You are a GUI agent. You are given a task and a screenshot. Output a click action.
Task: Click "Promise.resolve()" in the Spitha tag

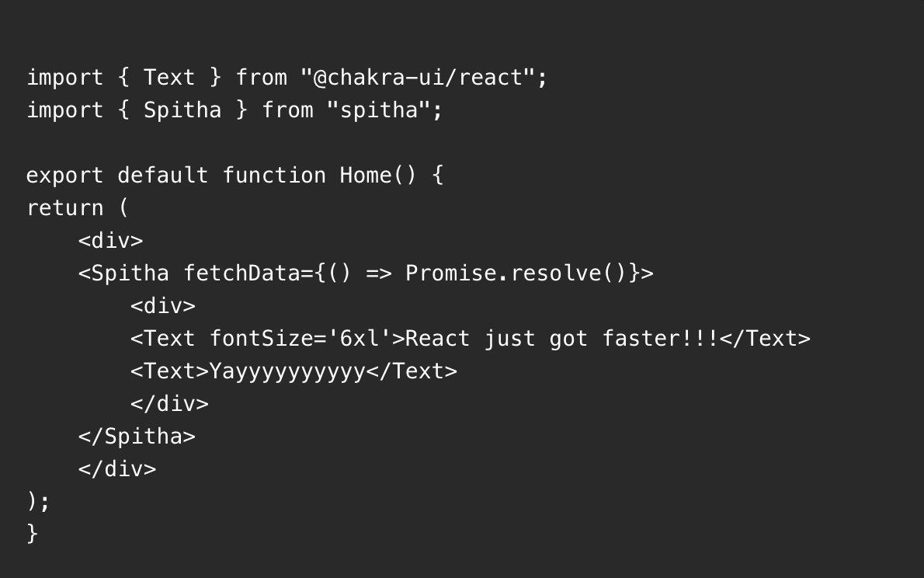[516, 273]
